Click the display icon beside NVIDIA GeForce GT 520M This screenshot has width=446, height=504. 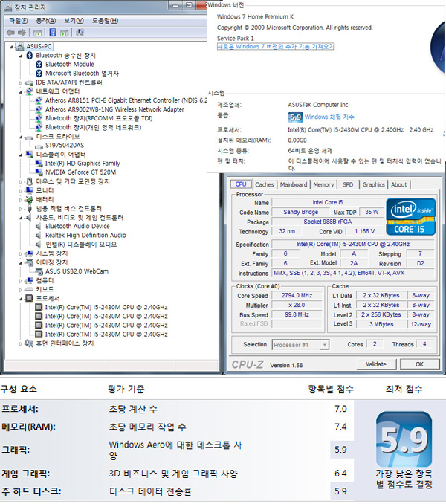39,172
